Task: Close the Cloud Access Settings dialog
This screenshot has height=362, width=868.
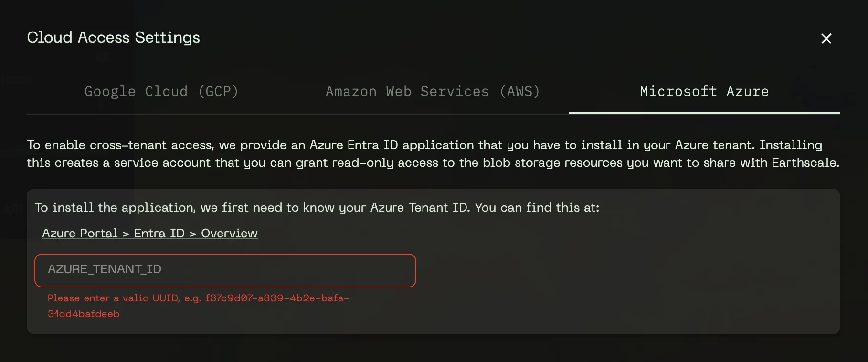Action: [826, 39]
